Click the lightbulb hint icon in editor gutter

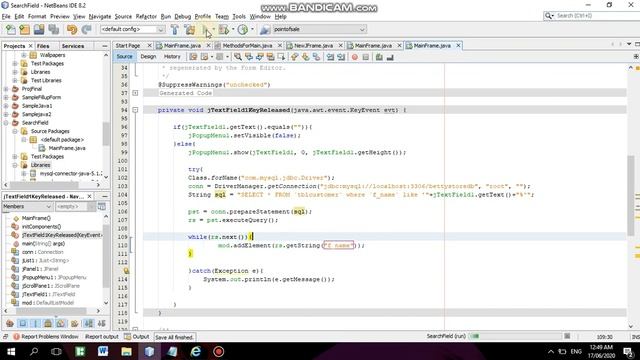pos(126,271)
